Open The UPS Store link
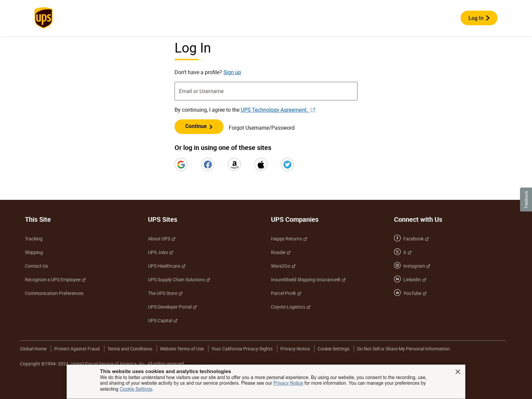The width and height of the screenshot is (532, 399). tap(165, 293)
